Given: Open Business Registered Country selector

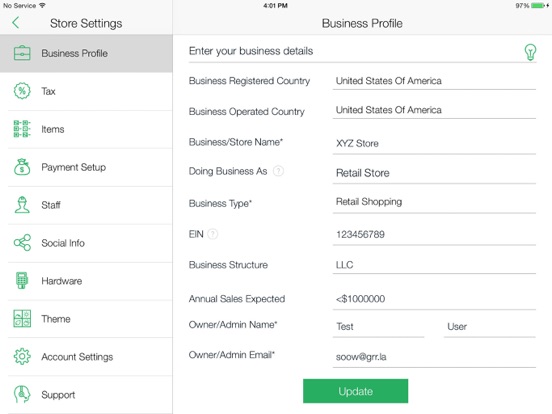Looking at the screenshot, I should [x=434, y=81].
